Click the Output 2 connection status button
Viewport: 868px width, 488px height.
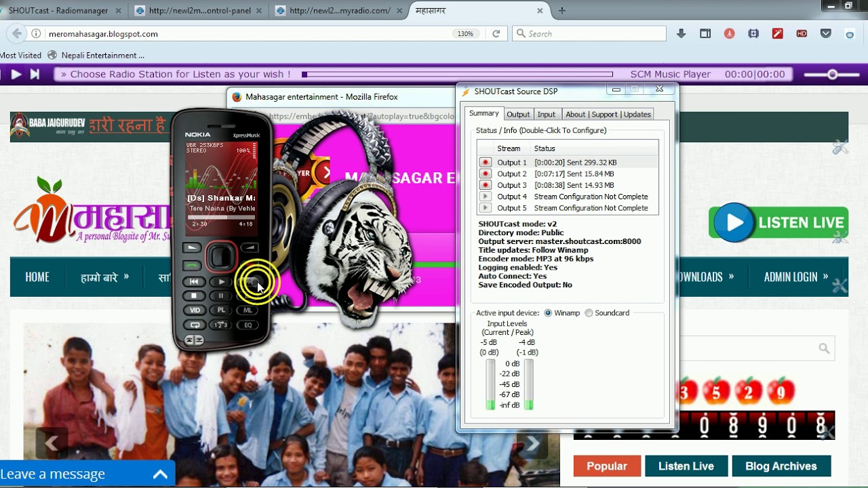485,174
